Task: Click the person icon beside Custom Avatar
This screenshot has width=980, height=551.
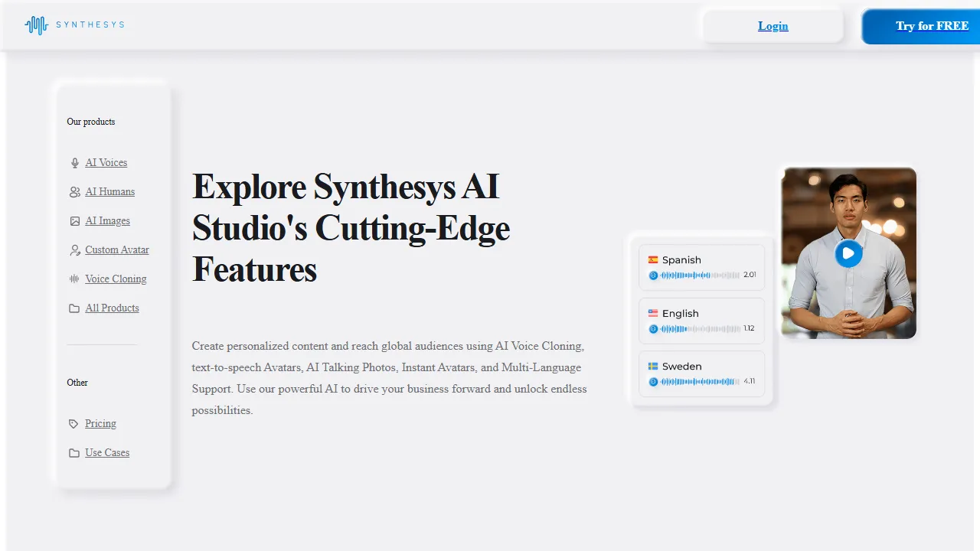Action: pyautogui.click(x=74, y=250)
